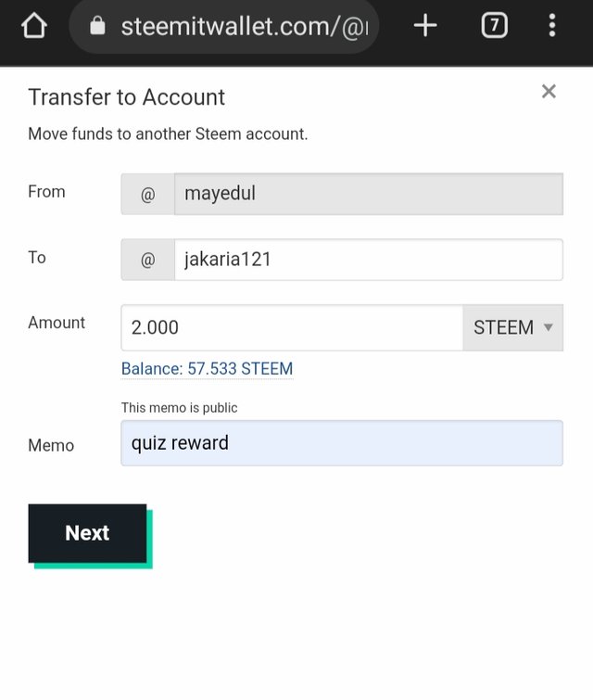Open the tab switcher showing 7 tabs
This screenshot has height=700, width=593.
click(x=494, y=26)
